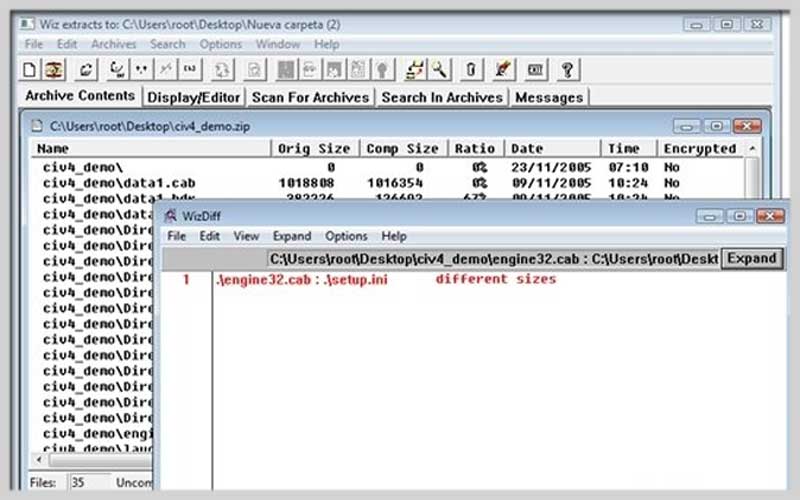This screenshot has width=800, height=500.
Task: Close the civ4_demo.zip archive window
Action: [747, 126]
